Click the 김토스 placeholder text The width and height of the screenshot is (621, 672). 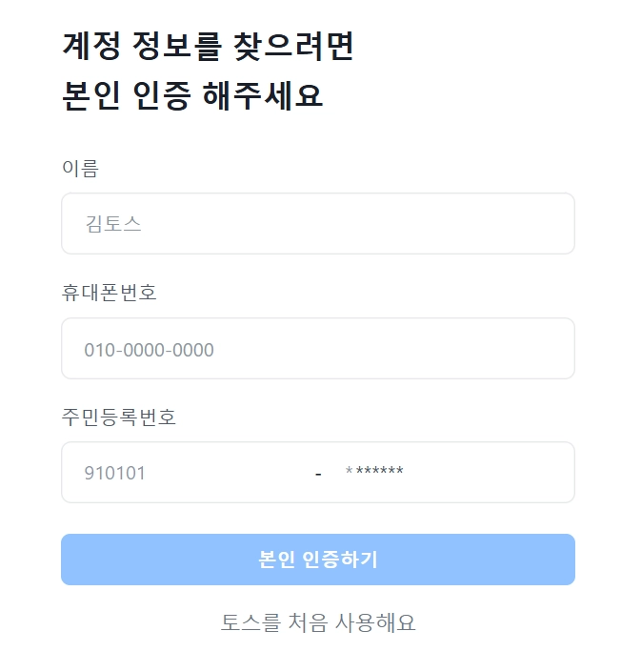(x=113, y=224)
